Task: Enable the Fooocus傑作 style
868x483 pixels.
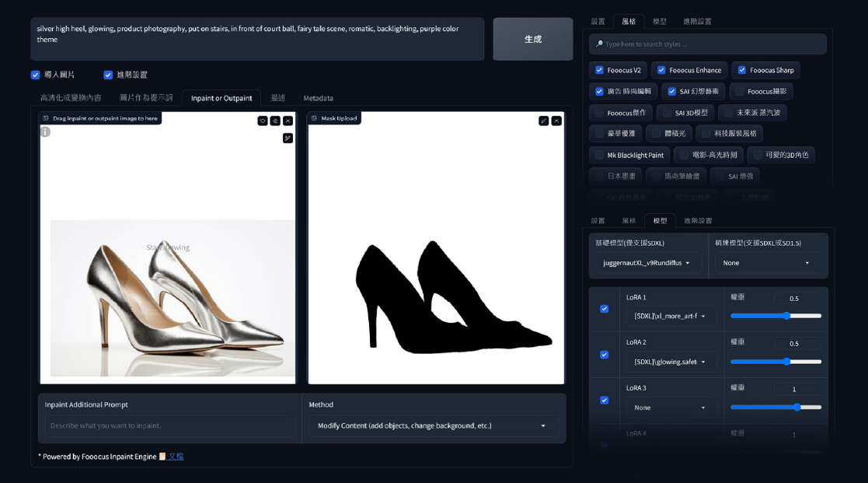Action: click(x=599, y=113)
